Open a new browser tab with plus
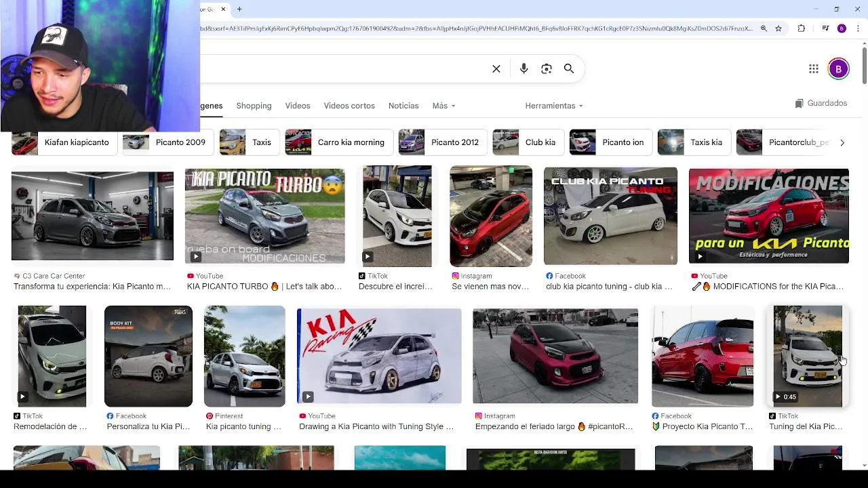Screen dimensions: 868x488 click(x=239, y=9)
